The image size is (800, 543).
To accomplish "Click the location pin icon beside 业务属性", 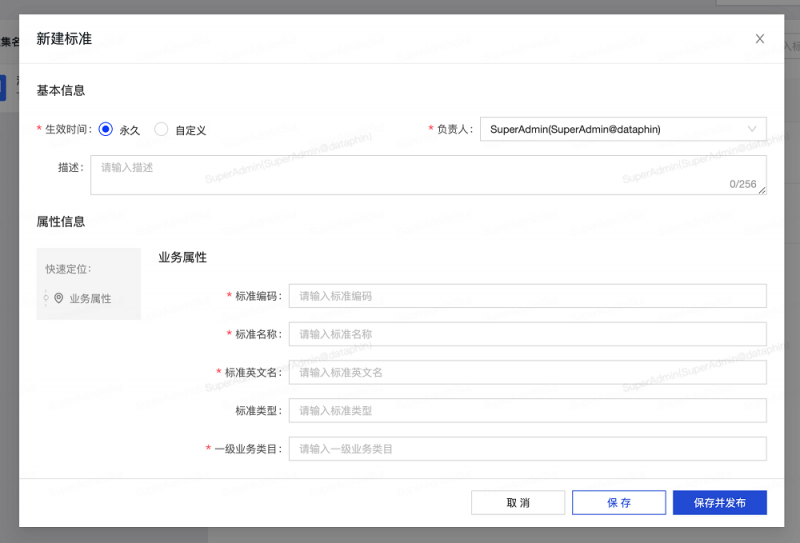I will (58, 298).
